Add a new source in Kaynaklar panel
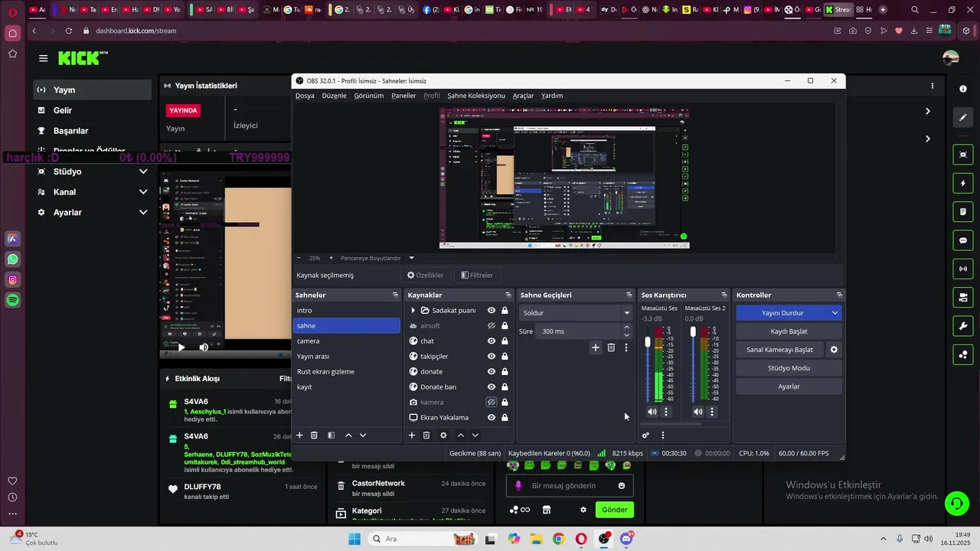Viewport: 980px width, 551px height. (x=412, y=435)
